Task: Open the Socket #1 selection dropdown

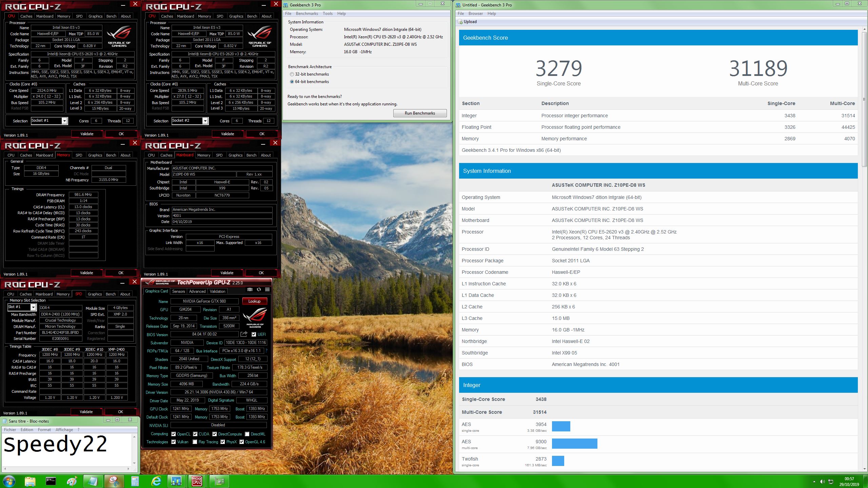Action: (x=64, y=121)
